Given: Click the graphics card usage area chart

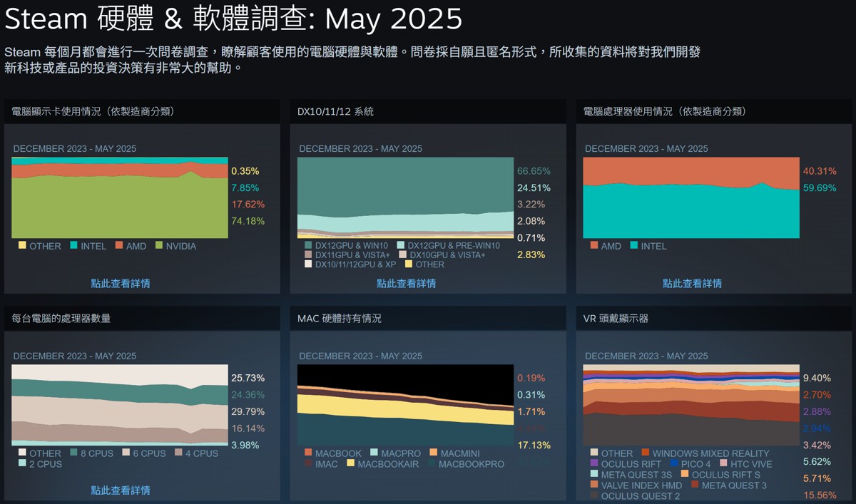Looking at the screenshot, I should tap(120, 197).
